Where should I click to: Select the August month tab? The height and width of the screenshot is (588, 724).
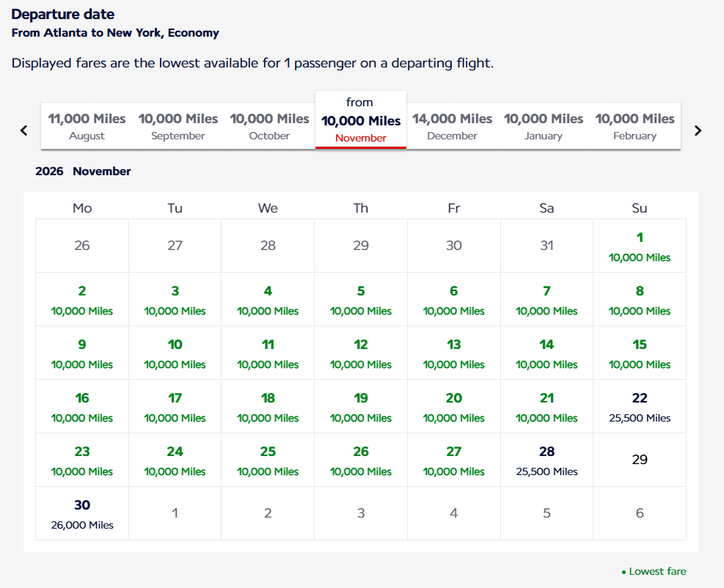[87, 126]
